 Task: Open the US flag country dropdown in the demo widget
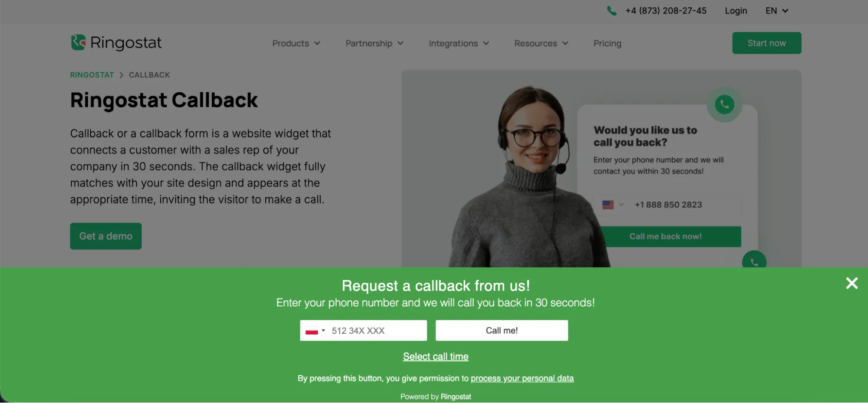pyautogui.click(x=613, y=205)
